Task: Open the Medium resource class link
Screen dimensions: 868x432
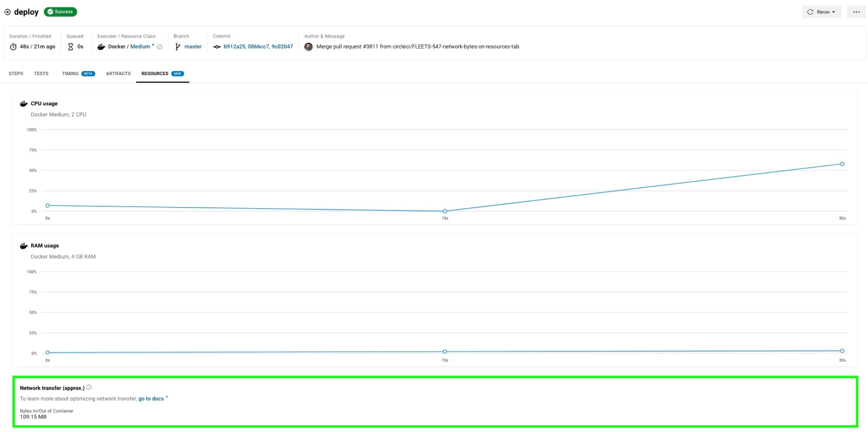Action: point(141,47)
